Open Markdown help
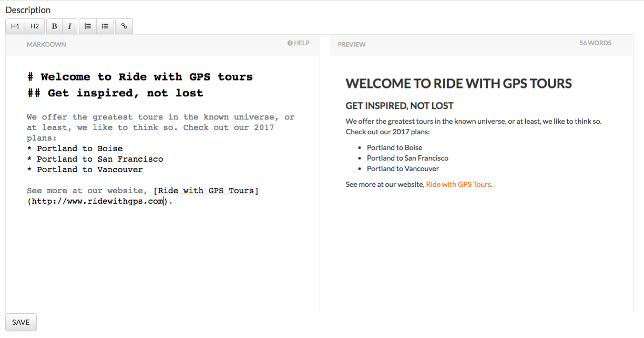Viewport: 644px width, 338px height. tap(298, 43)
